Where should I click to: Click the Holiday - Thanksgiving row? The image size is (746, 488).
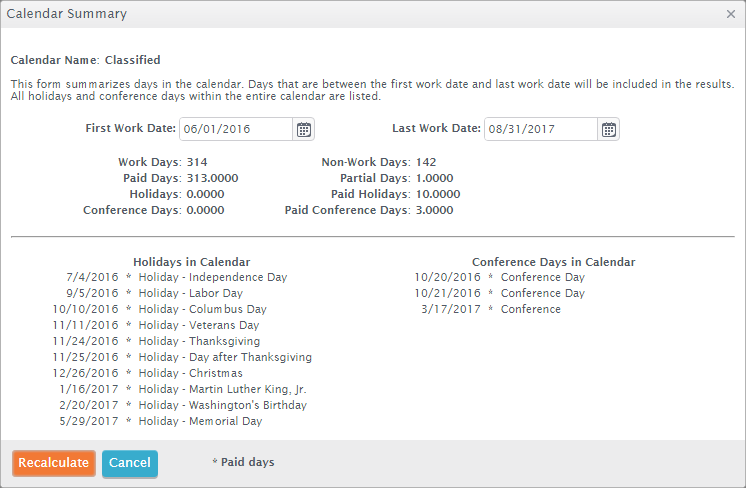click(156, 341)
